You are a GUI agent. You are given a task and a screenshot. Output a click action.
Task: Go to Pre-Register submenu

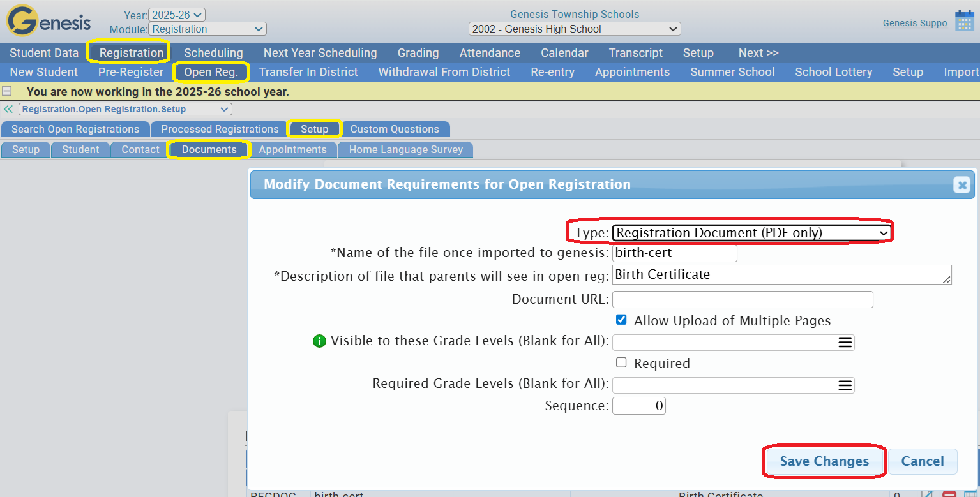click(131, 72)
